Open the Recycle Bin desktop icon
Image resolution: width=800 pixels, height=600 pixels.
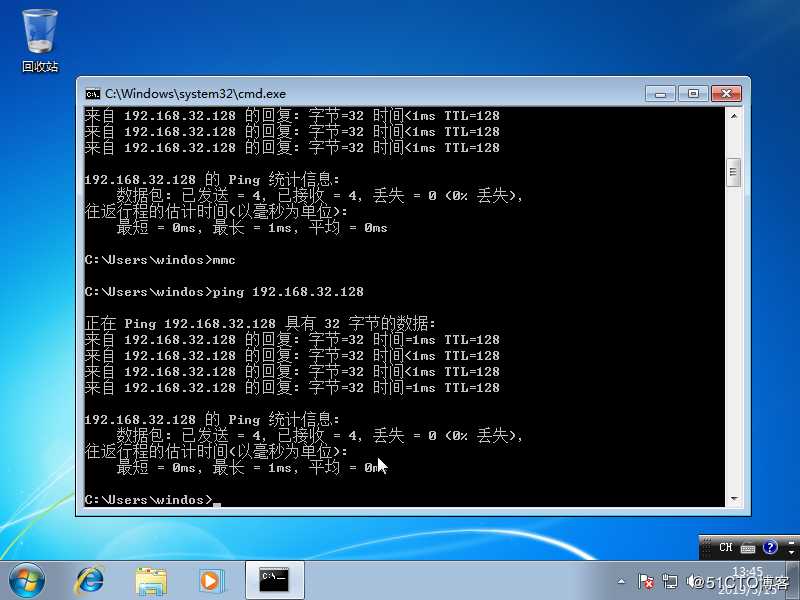(x=40, y=41)
